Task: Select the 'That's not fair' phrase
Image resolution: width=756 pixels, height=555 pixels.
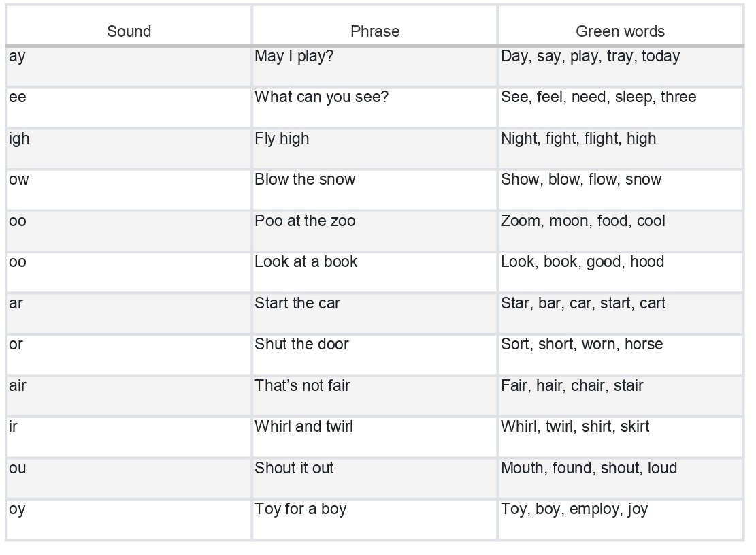Action: pyautogui.click(x=302, y=385)
